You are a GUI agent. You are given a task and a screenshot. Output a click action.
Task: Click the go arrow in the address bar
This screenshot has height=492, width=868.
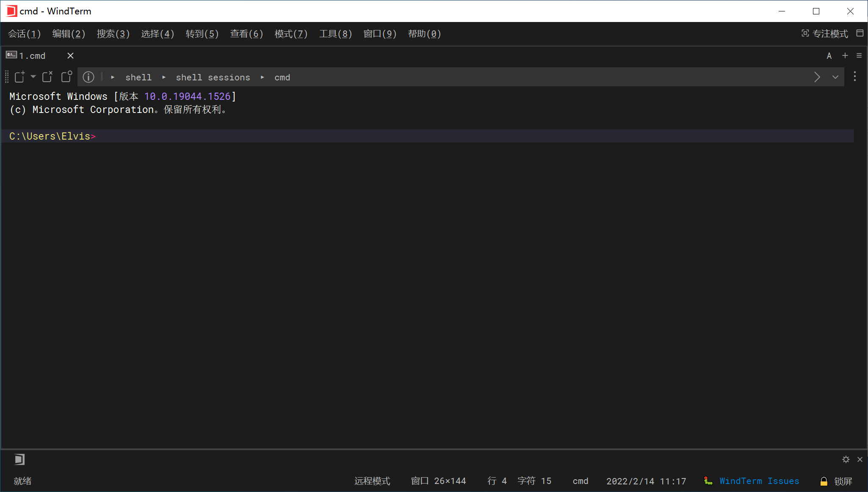(817, 77)
